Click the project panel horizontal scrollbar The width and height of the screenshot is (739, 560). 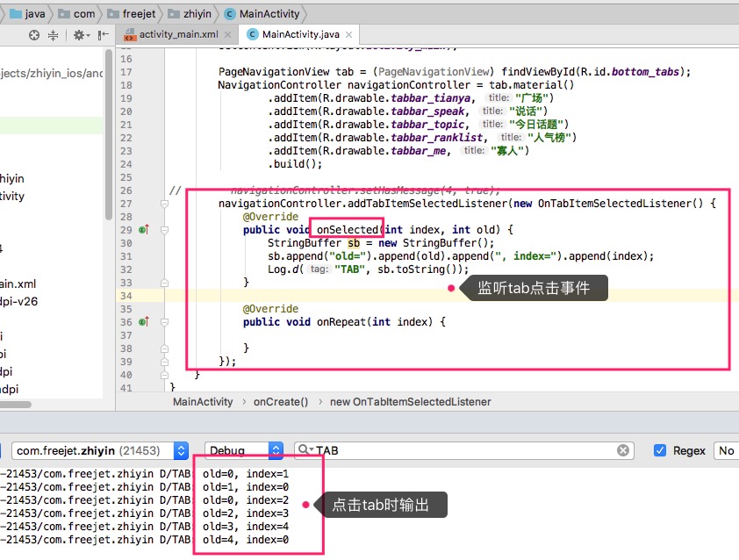click(x=16, y=405)
